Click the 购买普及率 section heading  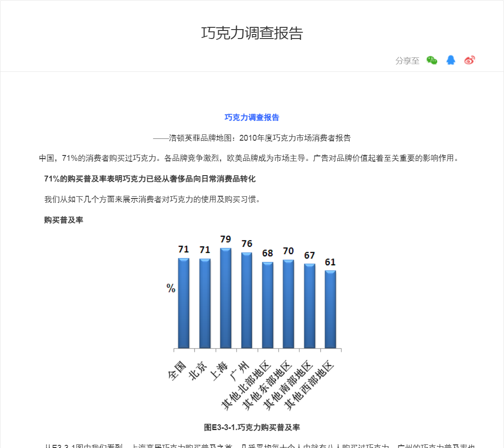tap(64, 220)
